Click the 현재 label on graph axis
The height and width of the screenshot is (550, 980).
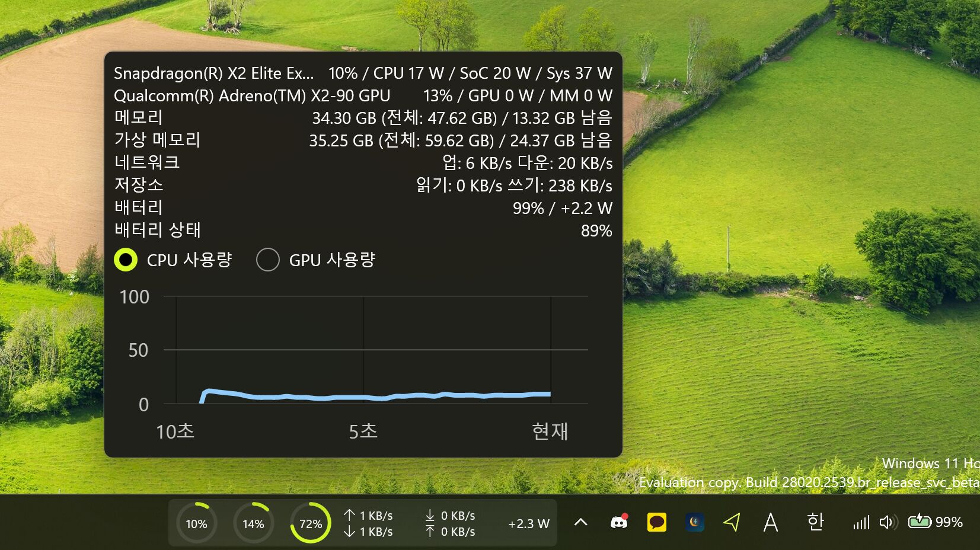550,431
